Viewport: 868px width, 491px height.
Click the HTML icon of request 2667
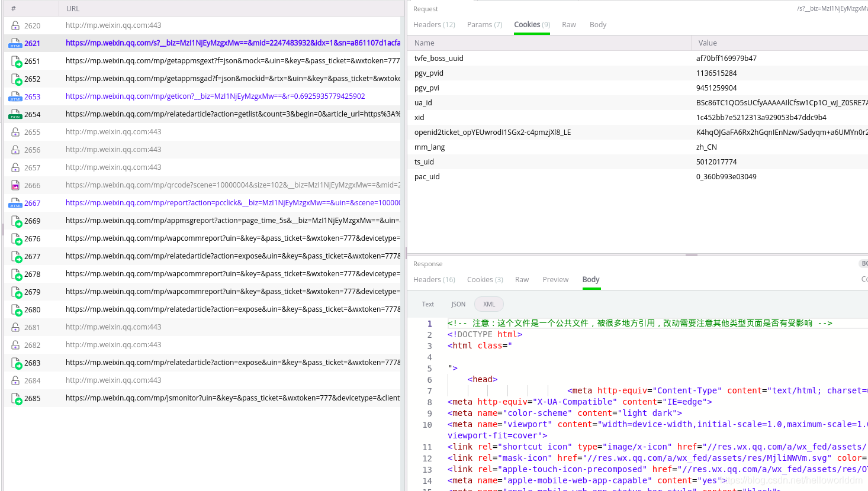click(15, 203)
